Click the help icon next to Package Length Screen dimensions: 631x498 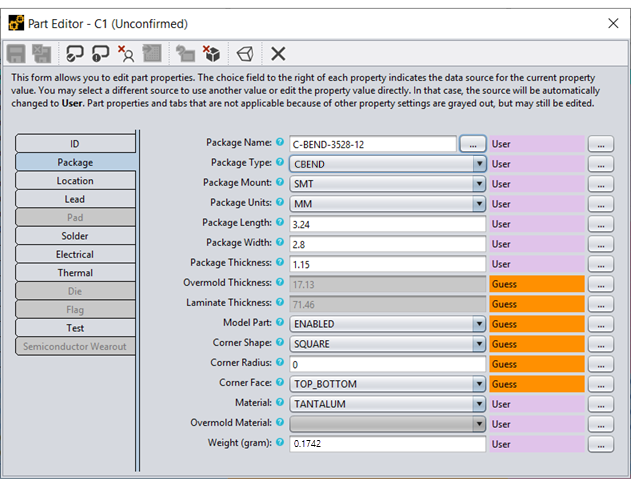[x=280, y=222]
